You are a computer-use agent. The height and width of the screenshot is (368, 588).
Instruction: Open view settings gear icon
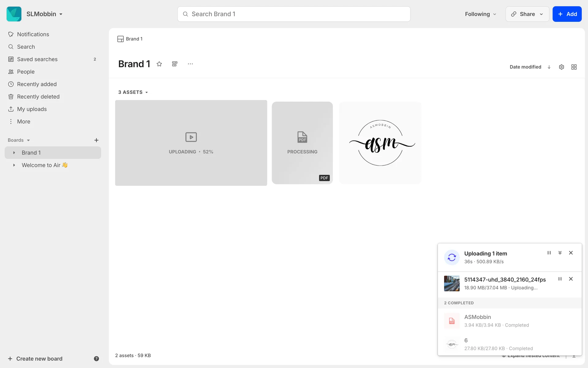561,67
